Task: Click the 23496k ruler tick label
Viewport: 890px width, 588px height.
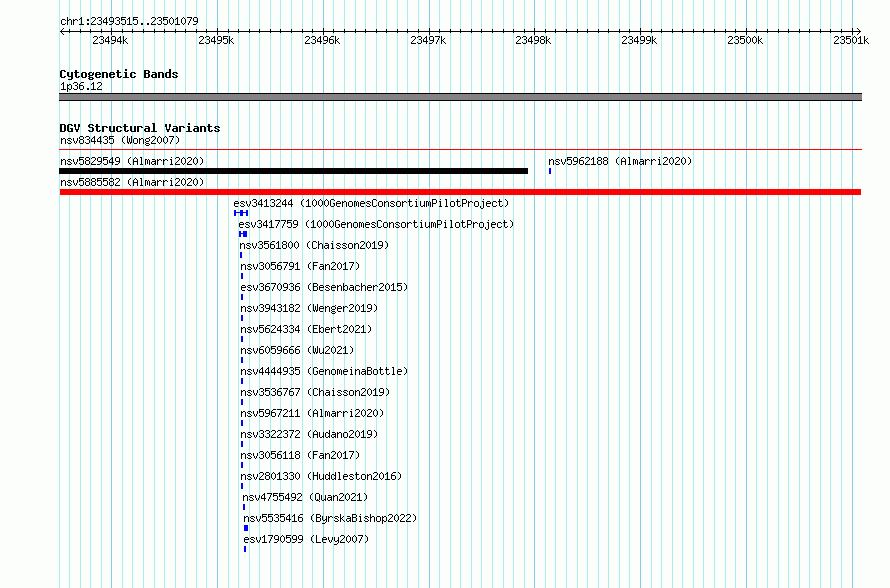Action: click(322, 40)
